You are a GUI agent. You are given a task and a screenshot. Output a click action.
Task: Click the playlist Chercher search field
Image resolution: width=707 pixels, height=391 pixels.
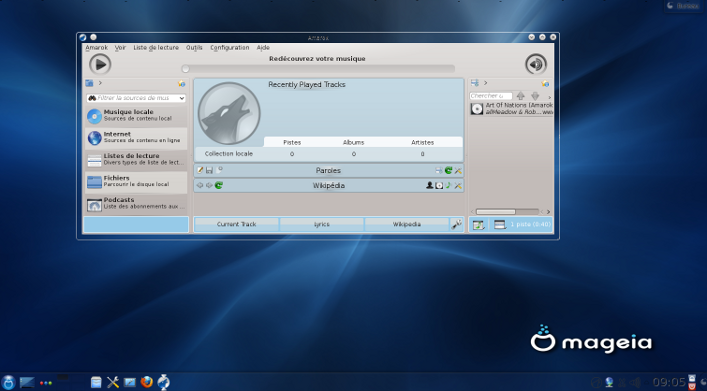(x=491, y=96)
